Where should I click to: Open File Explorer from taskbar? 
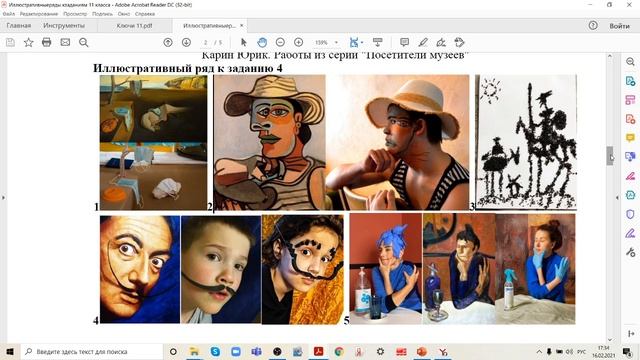pyautogui.click(x=194, y=351)
